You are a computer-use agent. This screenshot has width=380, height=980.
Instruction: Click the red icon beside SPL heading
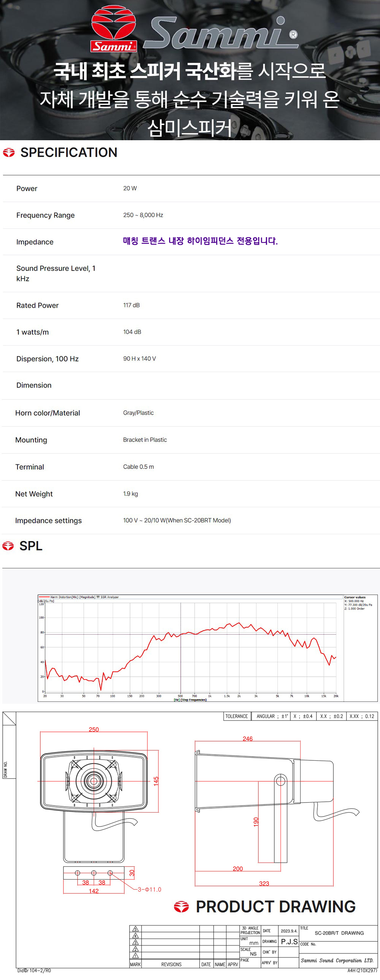[8, 546]
